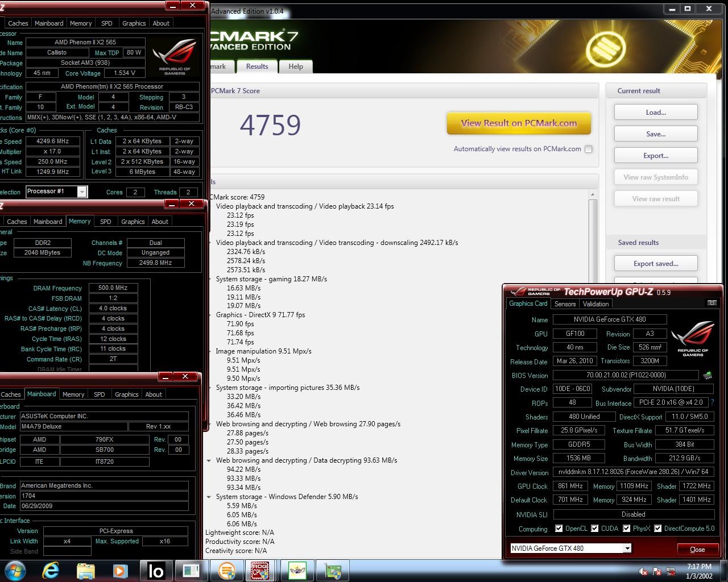Collapse the System storage - gaming result
The height and width of the screenshot is (582, 728).
tap(209, 279)
